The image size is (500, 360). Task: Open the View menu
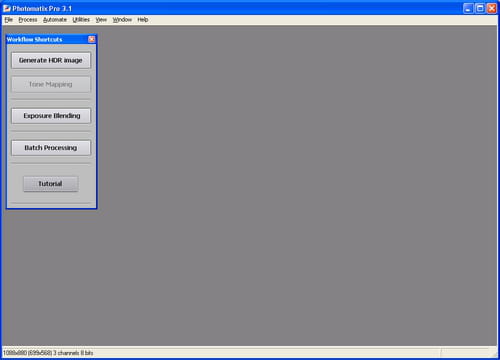click(101, 20)
